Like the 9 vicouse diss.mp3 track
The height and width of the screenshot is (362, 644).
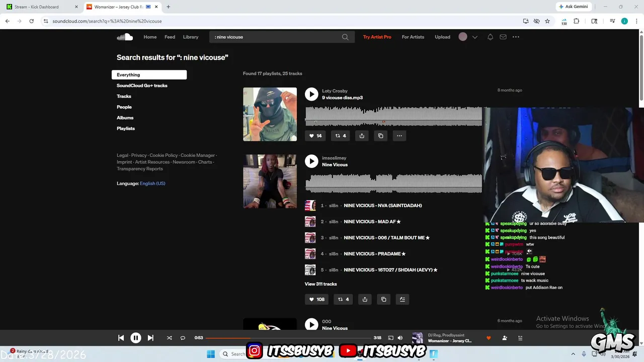(315, 136)
